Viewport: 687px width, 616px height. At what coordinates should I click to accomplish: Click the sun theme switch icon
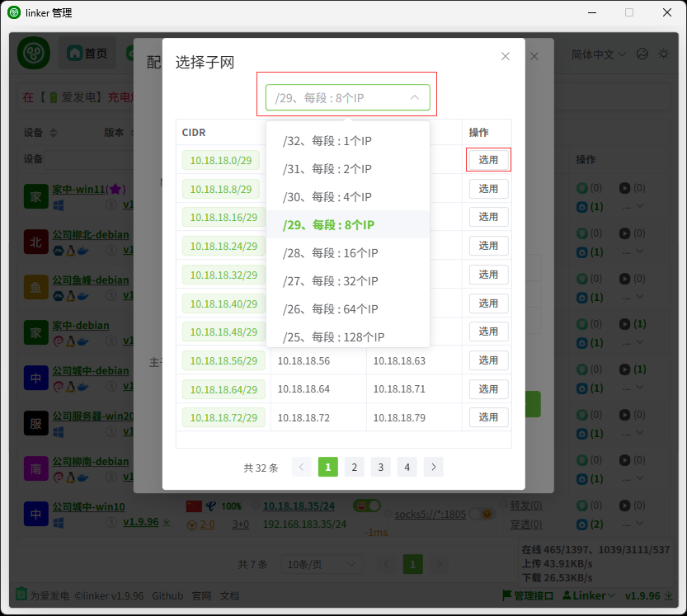point(663,54)
